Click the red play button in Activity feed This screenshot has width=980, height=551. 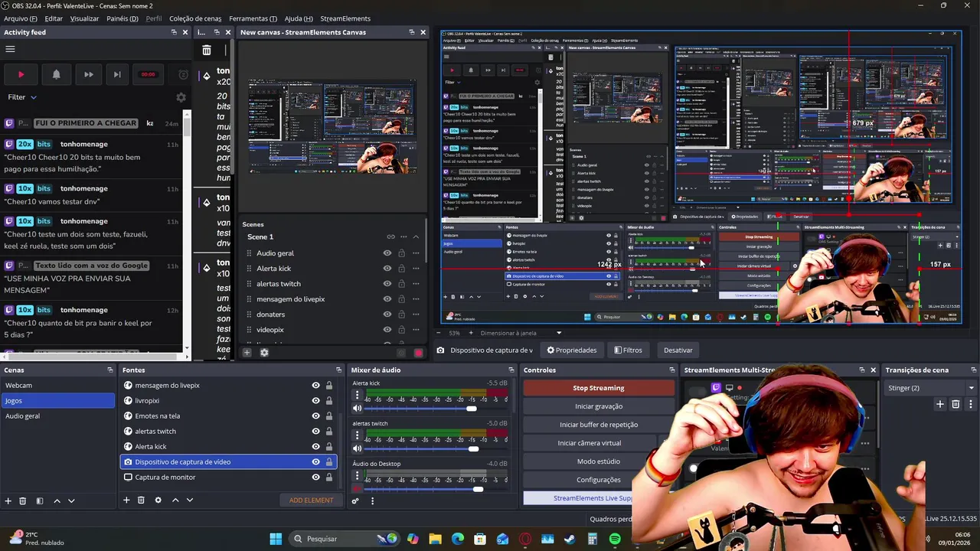(21, 74)
